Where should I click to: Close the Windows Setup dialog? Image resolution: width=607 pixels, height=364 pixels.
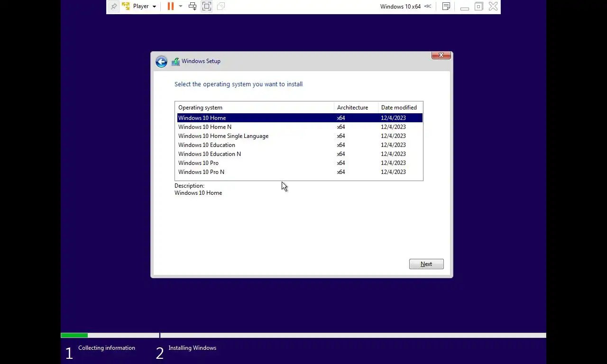coord(441,55)
